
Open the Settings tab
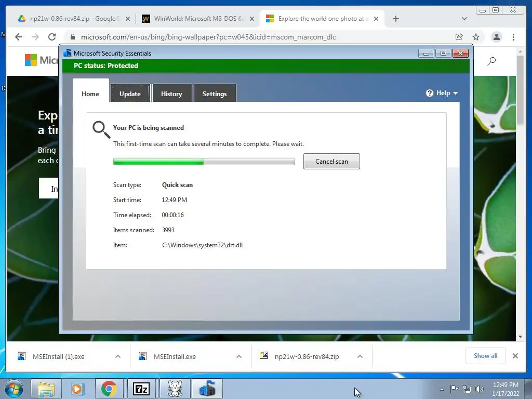[x=215, y=94]
